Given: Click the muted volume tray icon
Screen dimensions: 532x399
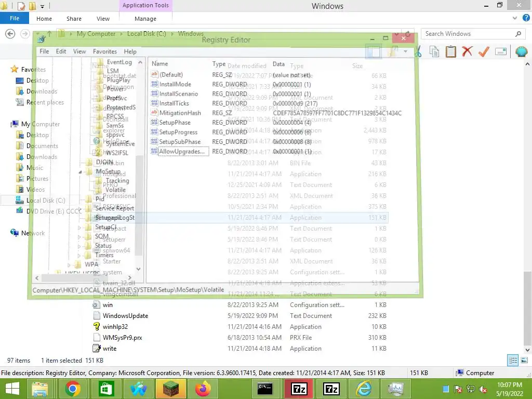Looking at the screenshot, I should [x=483, y=389].
